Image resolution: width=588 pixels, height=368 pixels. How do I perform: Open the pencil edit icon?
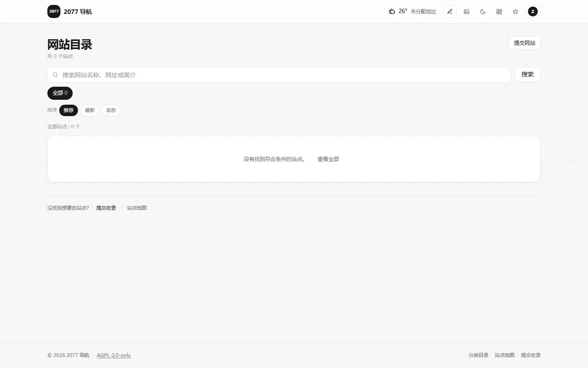pos(450,11)
